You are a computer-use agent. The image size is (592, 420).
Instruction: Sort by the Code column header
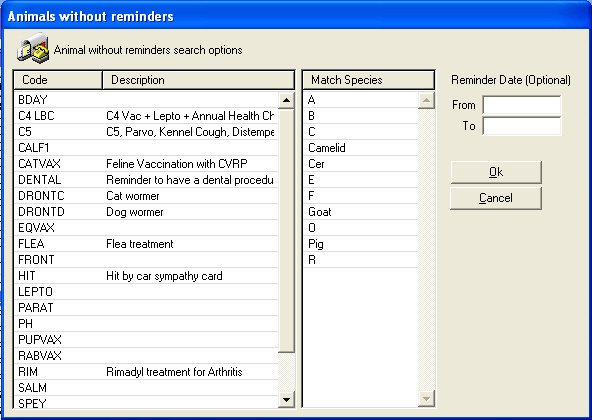click(58, 80)
